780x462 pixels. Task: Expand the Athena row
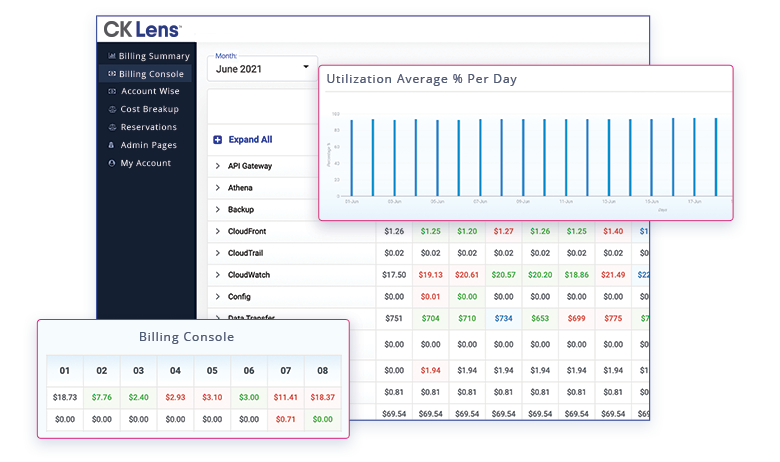point(217,187)
